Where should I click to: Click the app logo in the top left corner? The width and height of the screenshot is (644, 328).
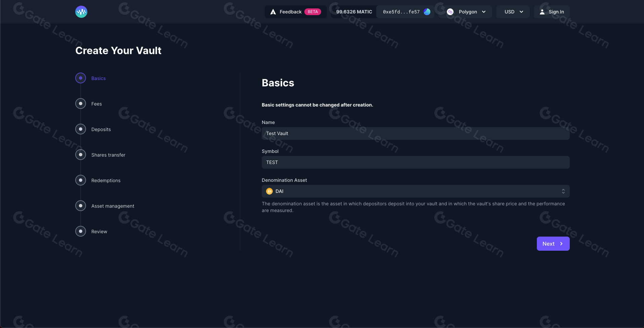81,12
